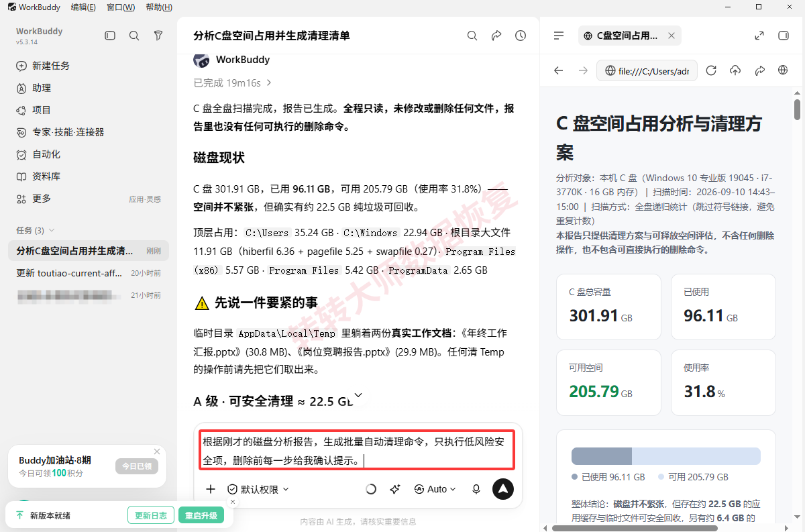
Task: Open the 窗口(W) menu
Action: click(121, 7)
